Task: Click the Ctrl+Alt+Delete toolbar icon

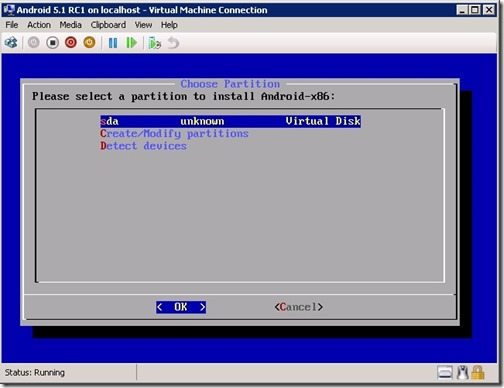Action: point(11,43)
